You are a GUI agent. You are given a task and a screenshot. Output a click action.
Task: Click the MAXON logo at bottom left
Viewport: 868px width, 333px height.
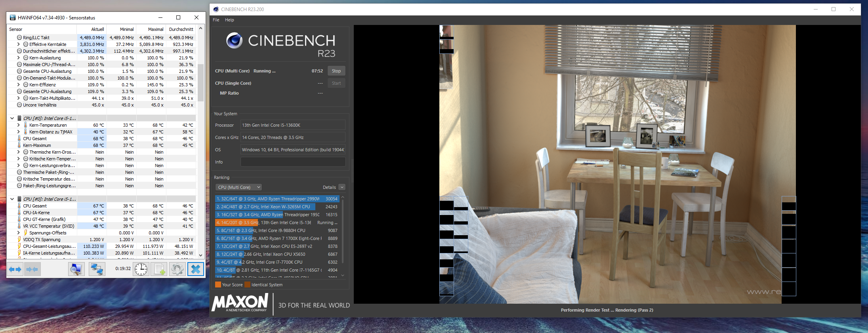240,303
